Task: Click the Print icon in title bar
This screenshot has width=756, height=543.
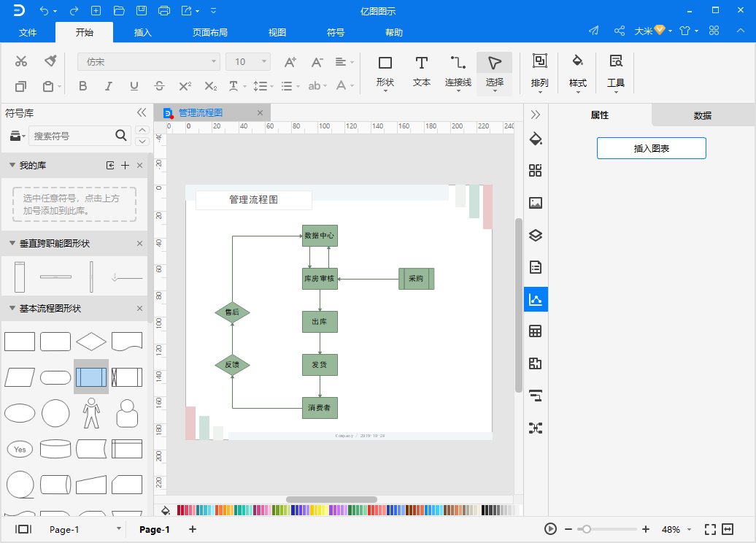Action: point(164,11)
